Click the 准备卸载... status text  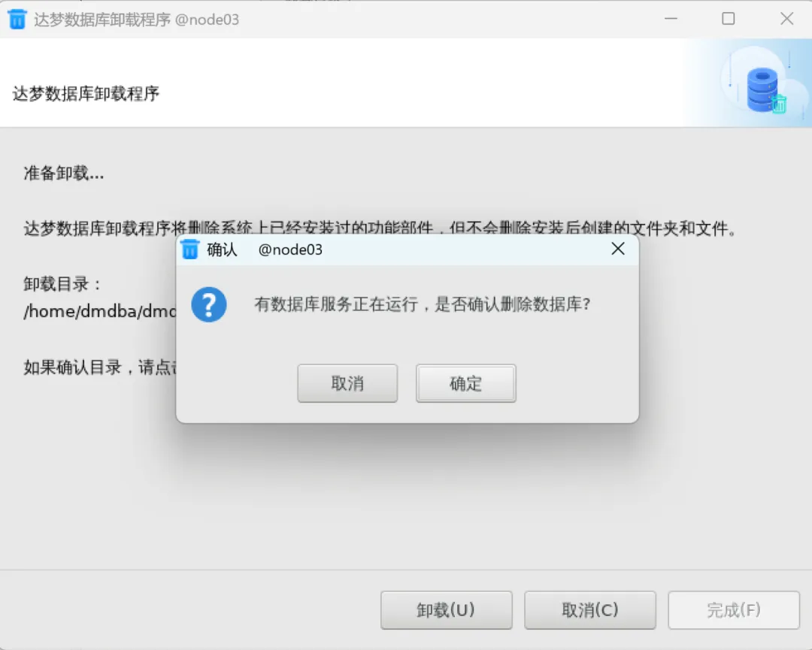click(x=64, y=174)
